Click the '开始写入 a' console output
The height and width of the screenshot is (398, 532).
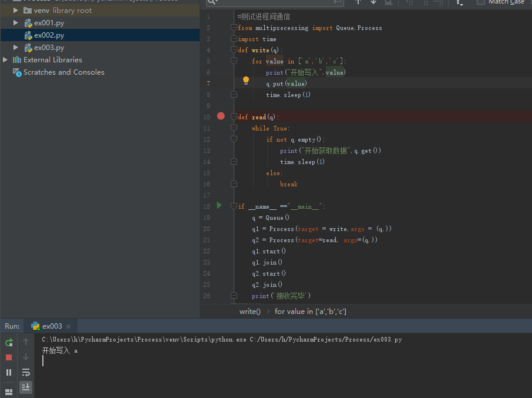tap(60, 351)
